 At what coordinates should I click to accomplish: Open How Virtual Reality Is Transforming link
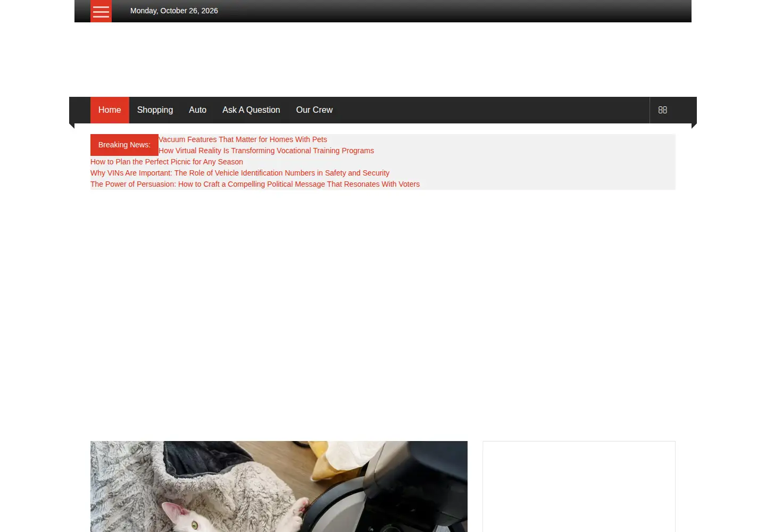266,151
